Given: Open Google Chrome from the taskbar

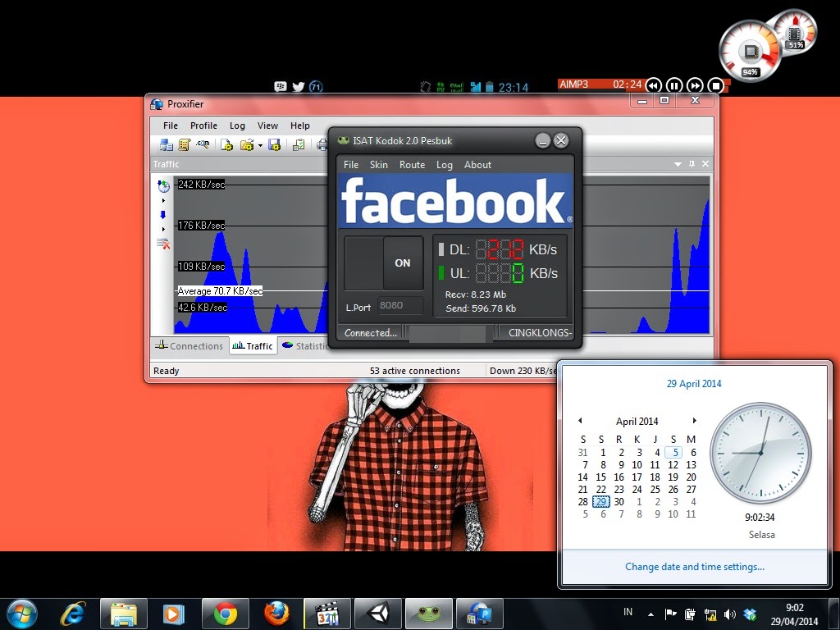Looking at the screenshot, I should click(x=225, y=614).
